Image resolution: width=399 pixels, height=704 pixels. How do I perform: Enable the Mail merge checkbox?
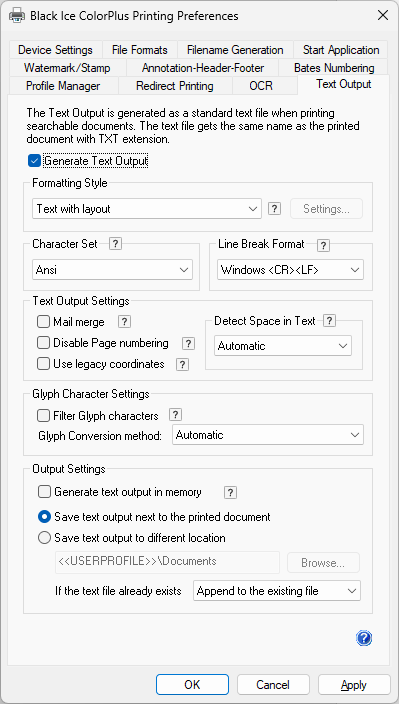click(44, 322)
